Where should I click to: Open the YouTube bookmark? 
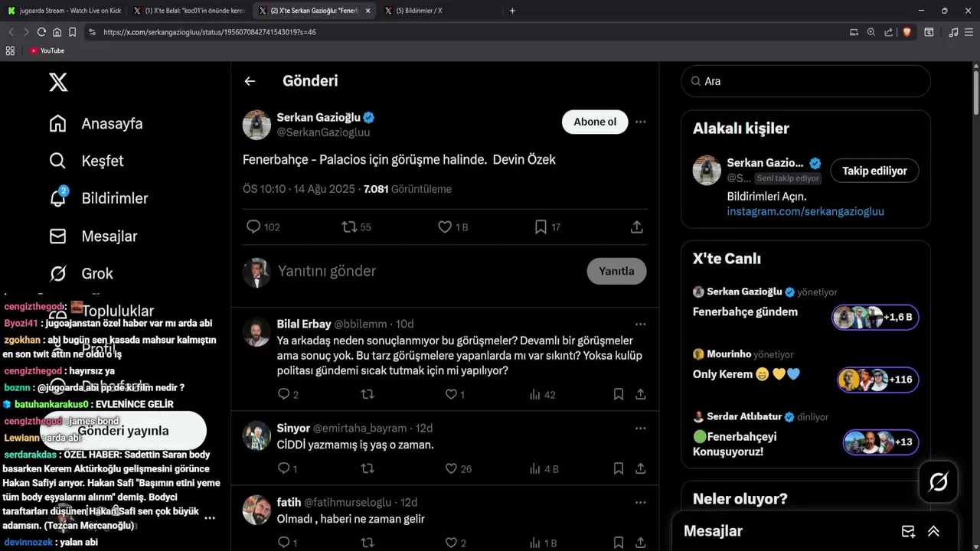click(x=47, y=51)
